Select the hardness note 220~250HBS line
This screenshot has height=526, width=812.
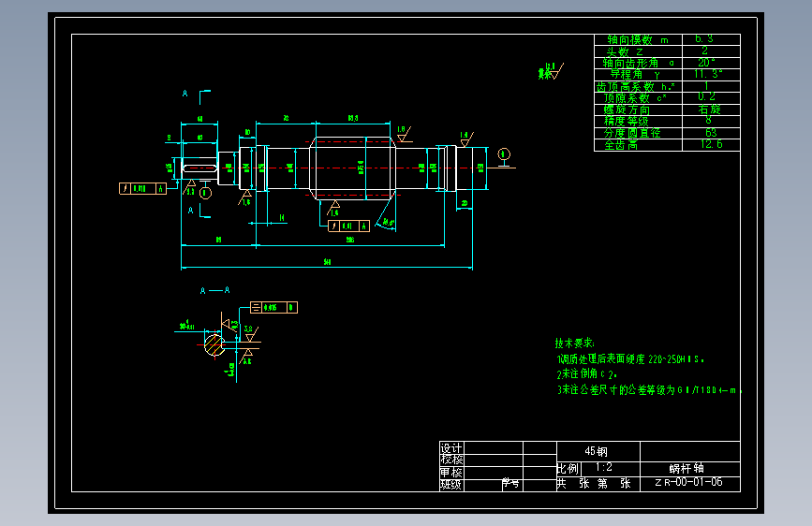pyautogui.click(x=630, y=358)
